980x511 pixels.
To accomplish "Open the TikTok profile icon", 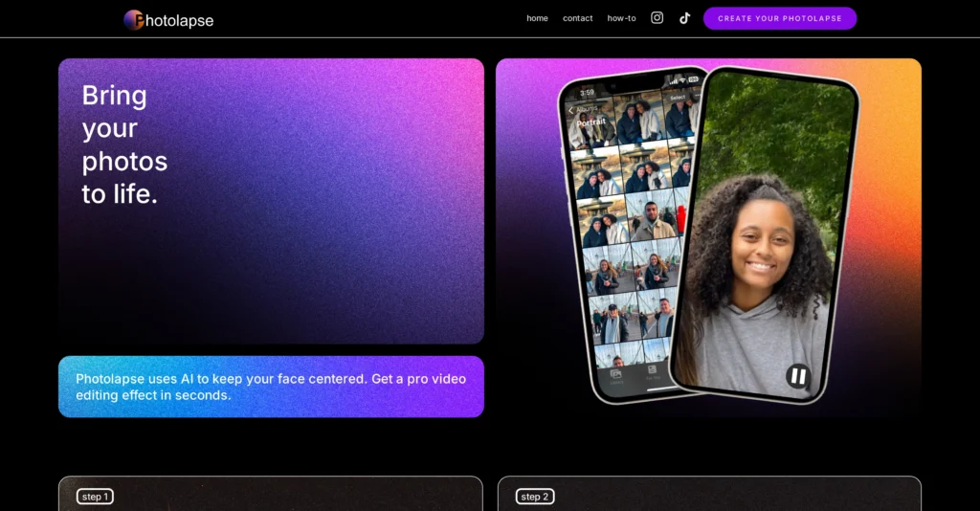I will (x=684, y=18).
